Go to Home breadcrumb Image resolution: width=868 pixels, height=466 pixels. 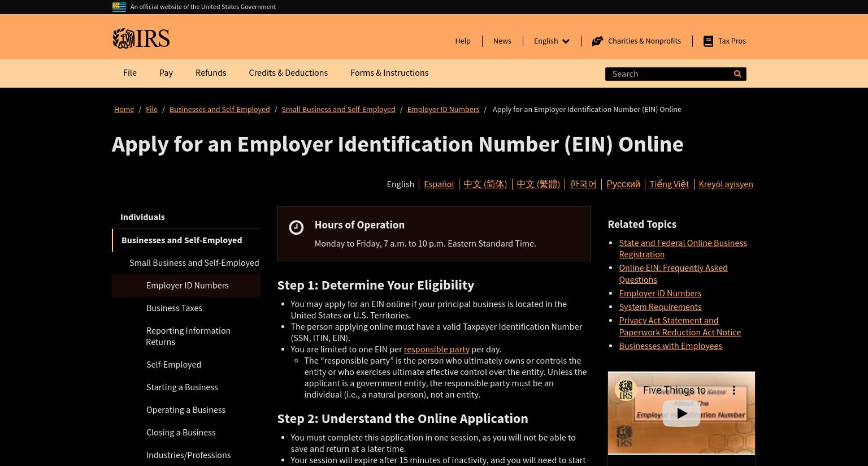(124, 109)
